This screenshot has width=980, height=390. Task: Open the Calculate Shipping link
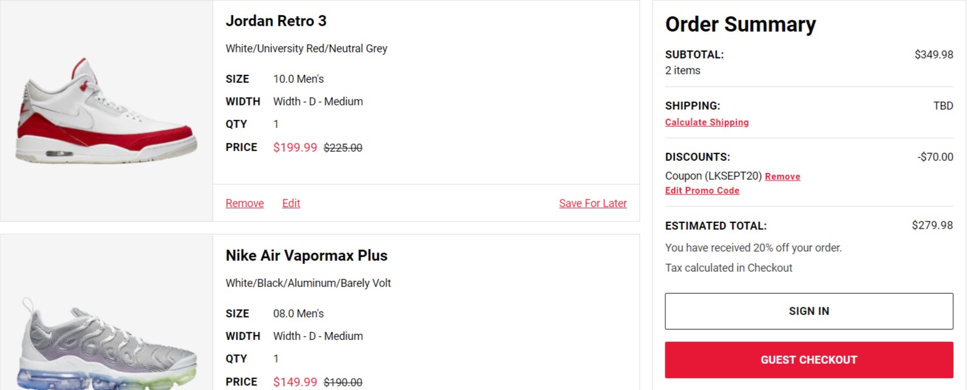[707, 122]
